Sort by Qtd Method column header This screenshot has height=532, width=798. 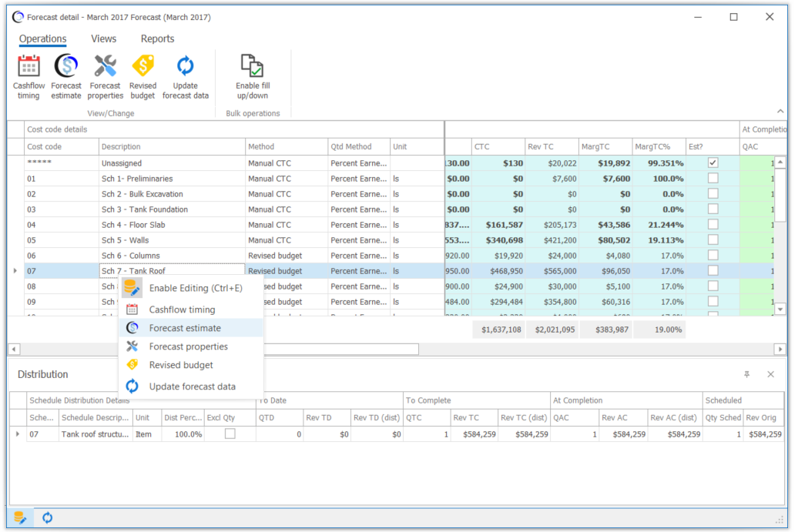click(x=359, y=146)
